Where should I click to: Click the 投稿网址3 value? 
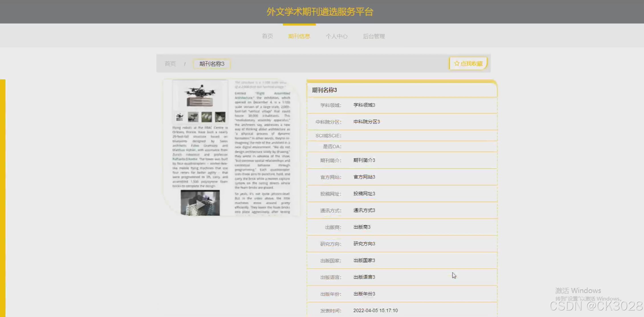364,194
